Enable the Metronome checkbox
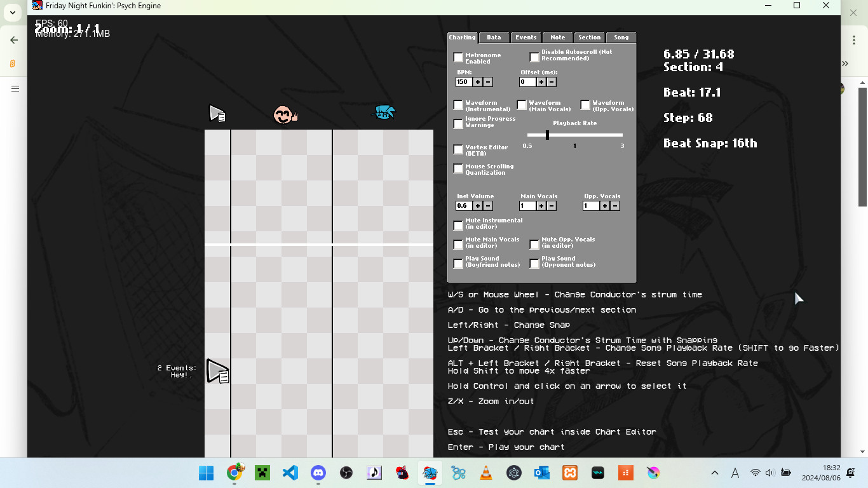This screenshot has width=868, height=488. pos(458,57)
